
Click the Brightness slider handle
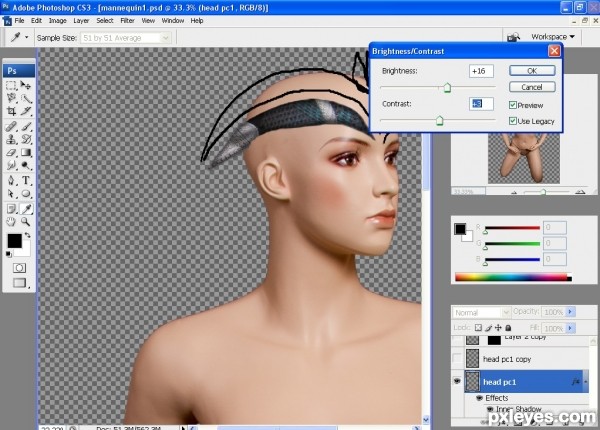click(x=447, y=88)
